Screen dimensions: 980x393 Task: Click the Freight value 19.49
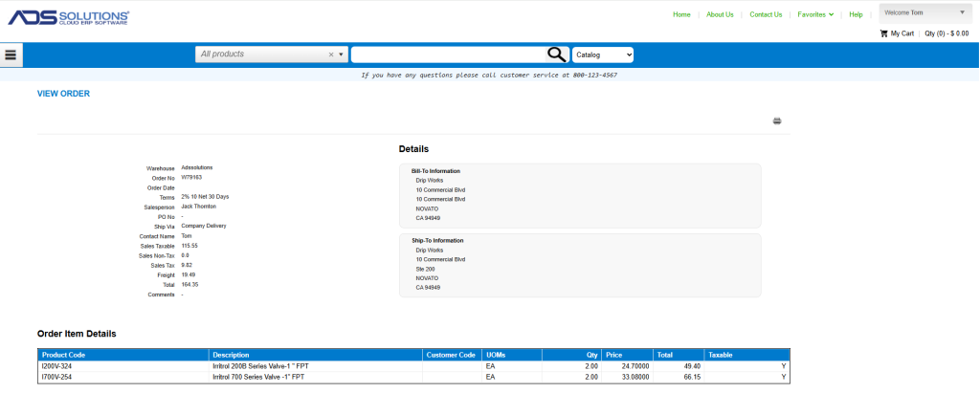point(189,275)
